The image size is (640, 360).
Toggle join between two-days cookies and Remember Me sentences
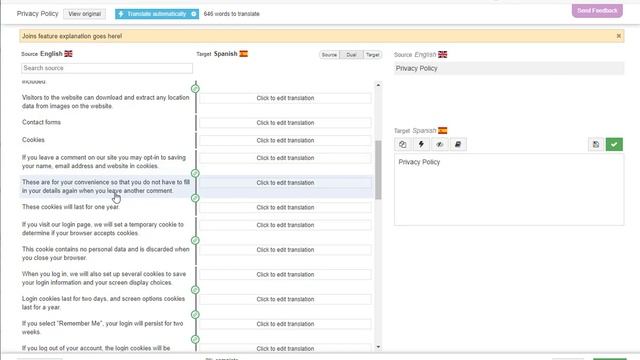pyautogui.click(x=196, y=315)
